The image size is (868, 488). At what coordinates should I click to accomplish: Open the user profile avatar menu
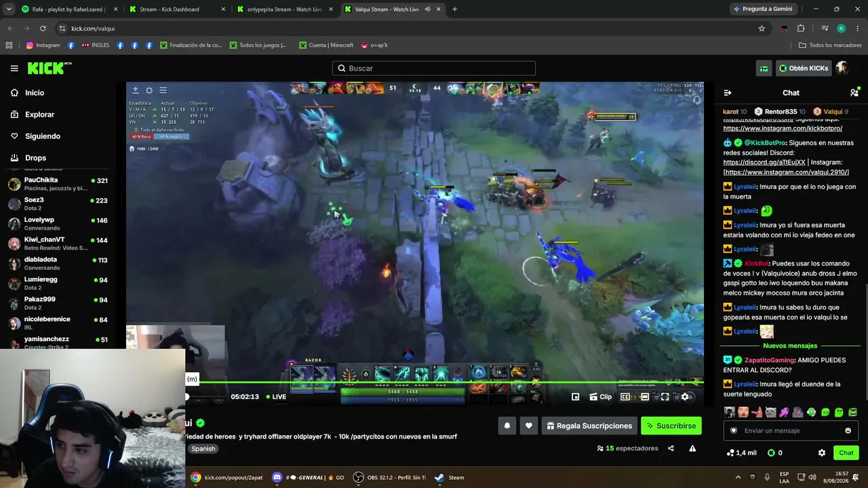point(842,68)
